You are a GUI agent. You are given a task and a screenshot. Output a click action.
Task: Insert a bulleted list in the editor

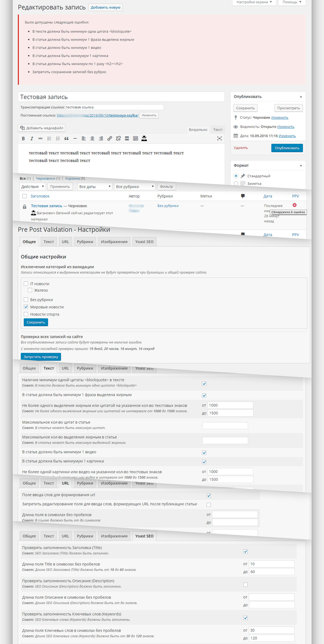[x=49, y=139]
